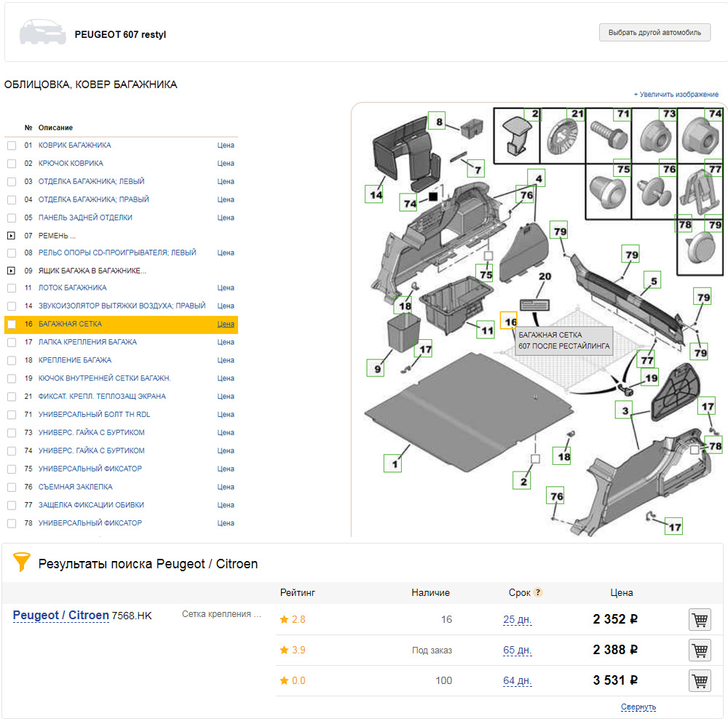Image resolution: width=728 pixels, height=724 pixels.
Task: Click the delivery time help question mark
Action: 538,593
